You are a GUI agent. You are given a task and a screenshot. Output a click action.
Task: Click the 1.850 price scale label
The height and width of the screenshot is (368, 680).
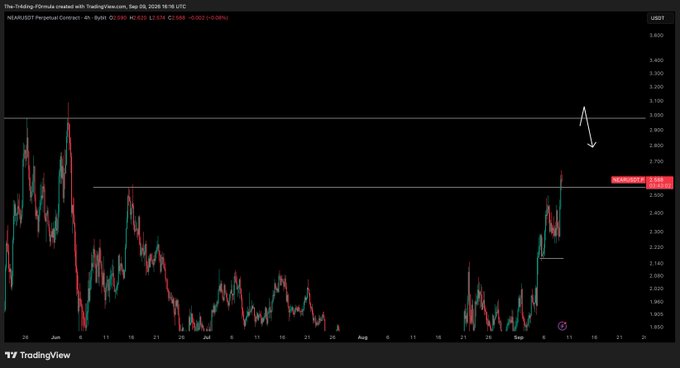pyautogui.click(x=656, y=327)
